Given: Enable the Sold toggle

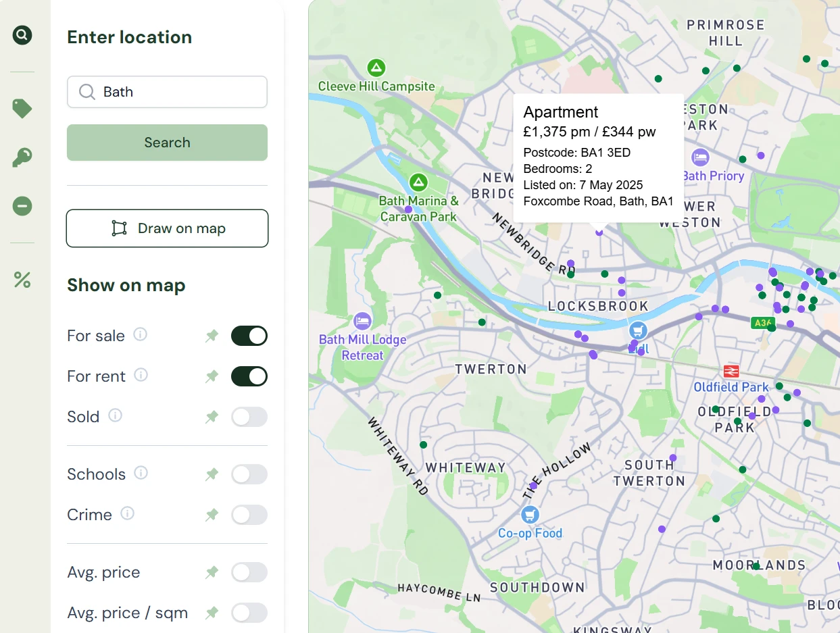Looking at the screenshot, I should [249, 417].
